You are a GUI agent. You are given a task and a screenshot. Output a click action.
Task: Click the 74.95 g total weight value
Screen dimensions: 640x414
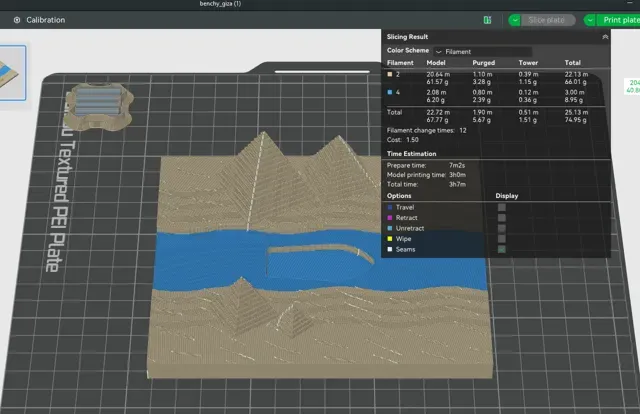coord(576,120)
